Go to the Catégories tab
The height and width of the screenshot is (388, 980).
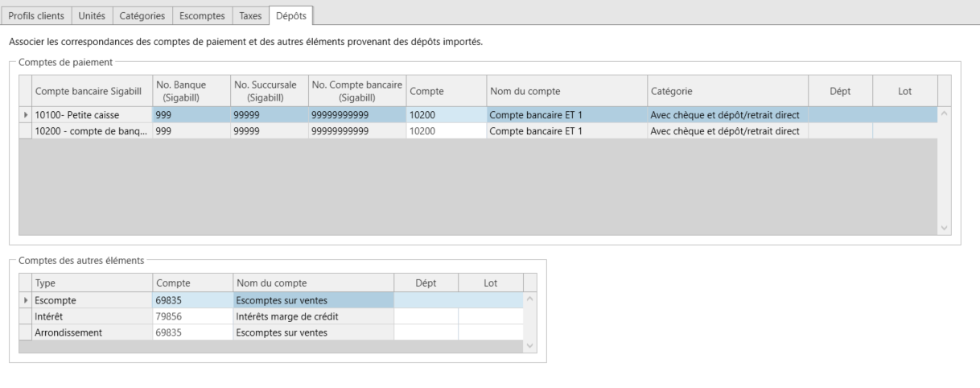pyautogui.click(x=142, y=16)
